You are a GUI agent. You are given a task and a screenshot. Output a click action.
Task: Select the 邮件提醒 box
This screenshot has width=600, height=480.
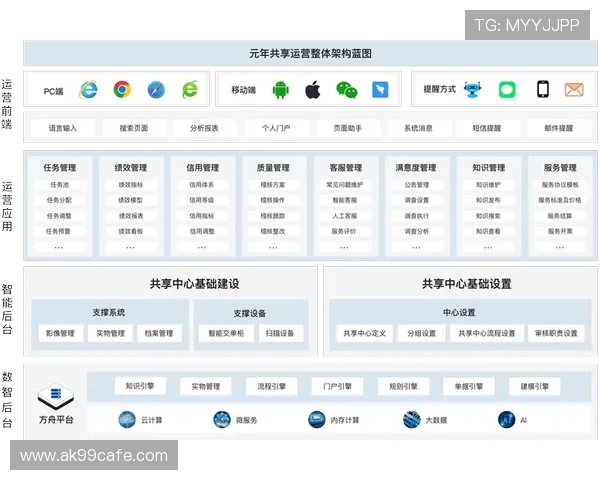click(x=559, y=128)
